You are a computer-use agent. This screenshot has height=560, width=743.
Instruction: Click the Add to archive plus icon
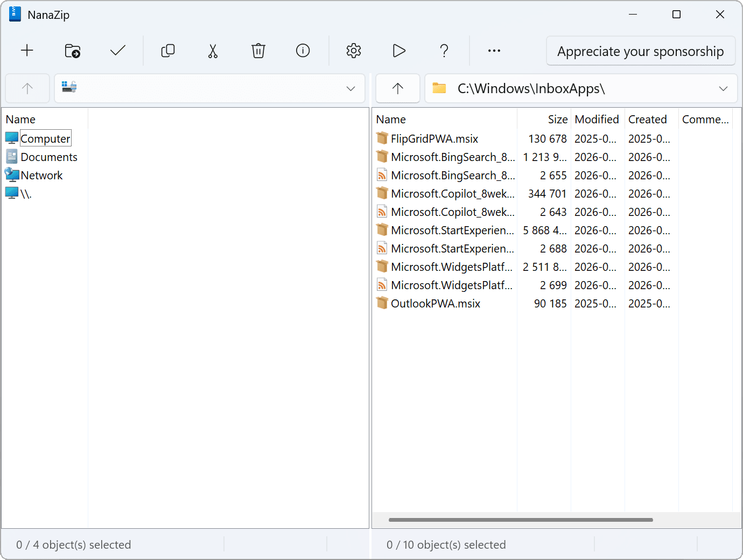[27, 51]
